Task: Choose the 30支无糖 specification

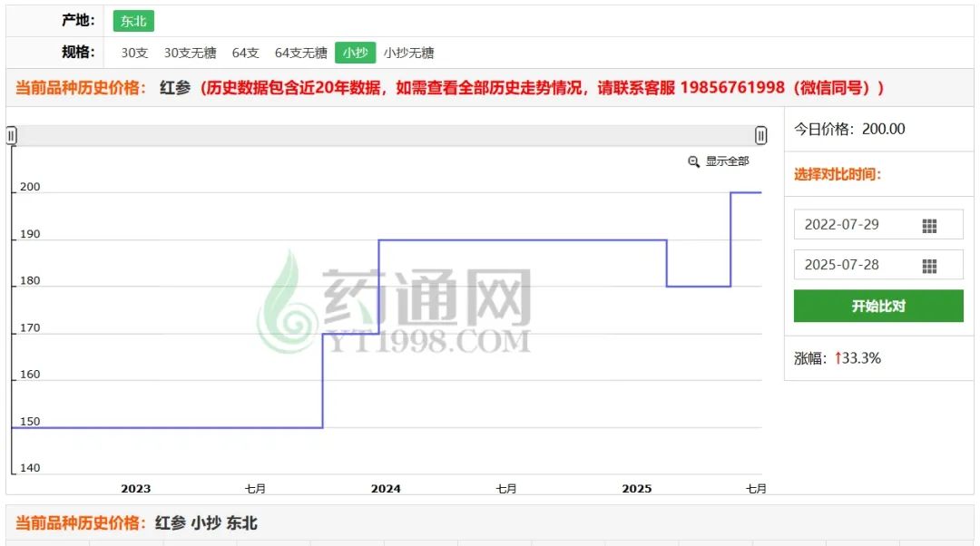Action: click(190, 53)
